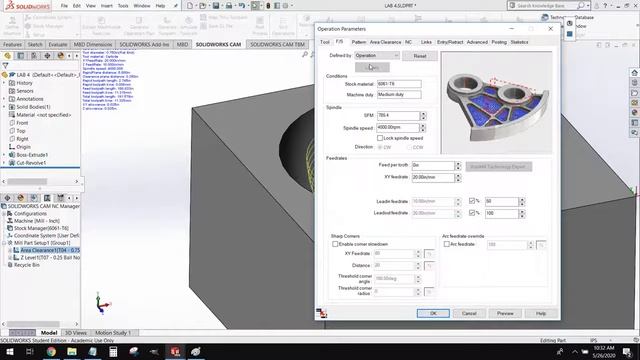Click the Print icon in top toolbar
The width and height of the screenshot is (640, 360).
[x=229, y=6]
